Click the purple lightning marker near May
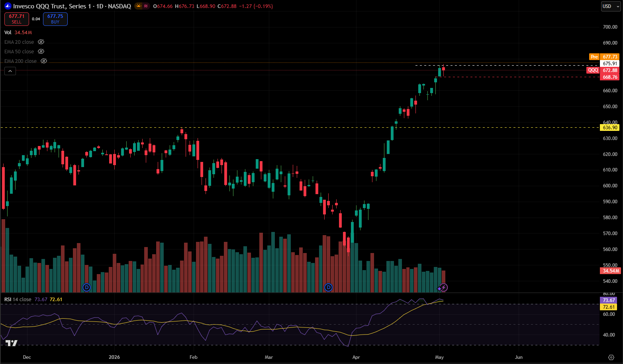Image resolution: width=623 pixels, height=364 pixels. (x=444, y=287)
